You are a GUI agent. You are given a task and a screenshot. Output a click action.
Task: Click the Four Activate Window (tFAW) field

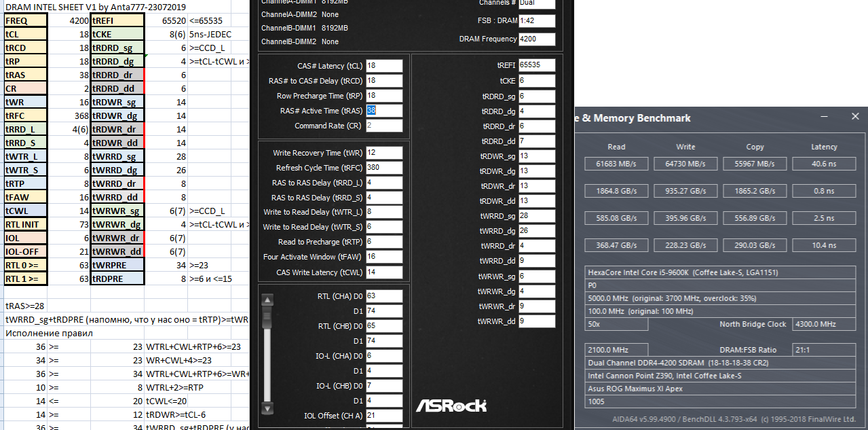pos(384,257)
